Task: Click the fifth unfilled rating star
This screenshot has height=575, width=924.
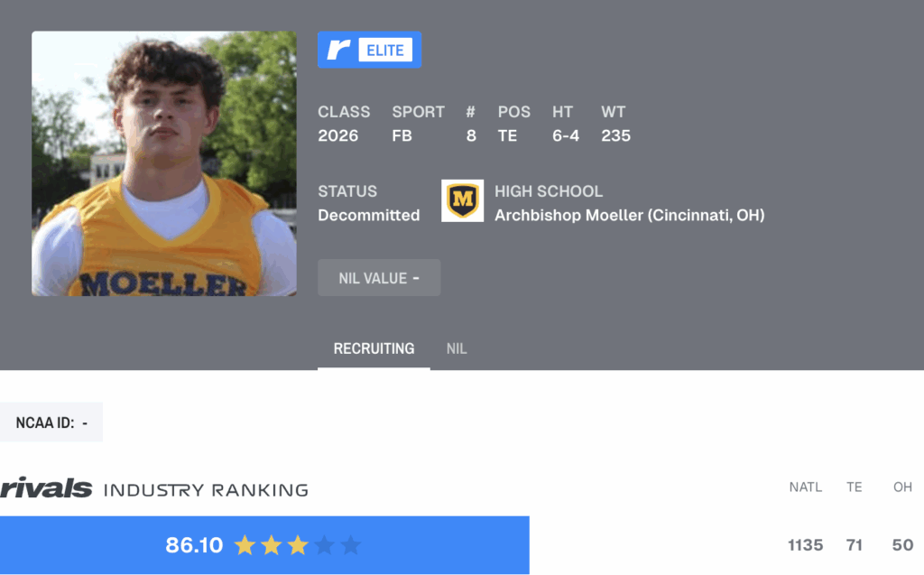Action: click(x=351, y=545)
